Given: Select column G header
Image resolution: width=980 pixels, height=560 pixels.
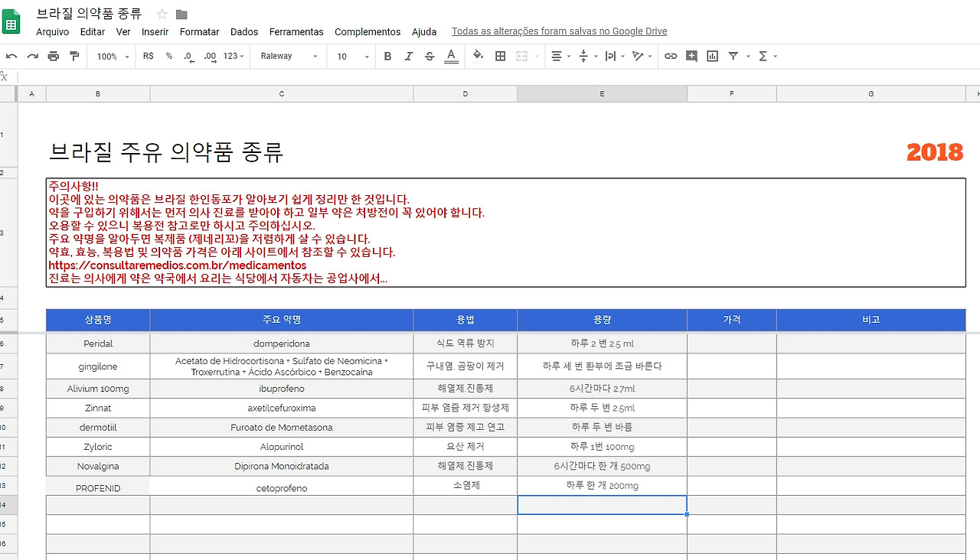Looking at the screenshot, I should pyautogui.click(x=871, y=93).
